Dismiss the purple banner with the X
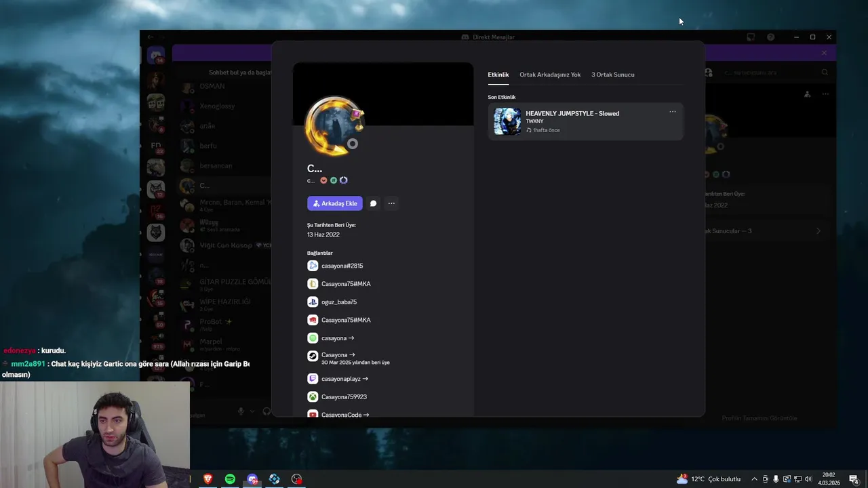 (x=824, y=53)
